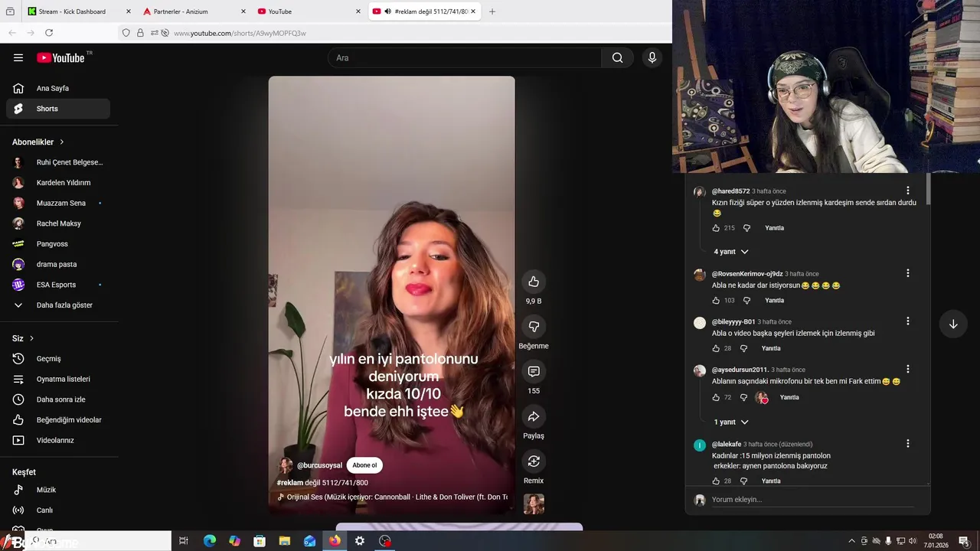Focus the Yorum ekleyin comment field
This screenshot has height=551, width=980.
(812, 500)
